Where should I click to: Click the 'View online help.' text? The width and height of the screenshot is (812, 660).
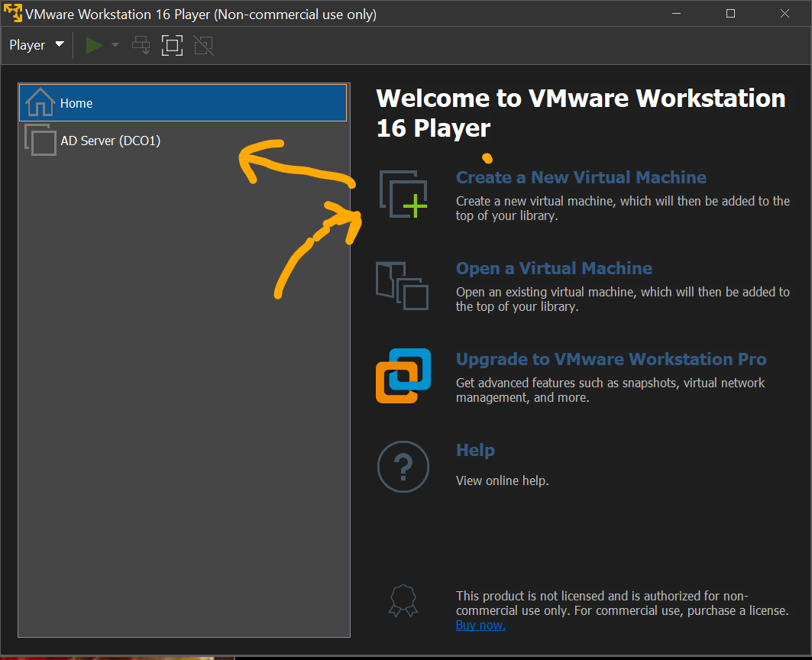(503, 480)
